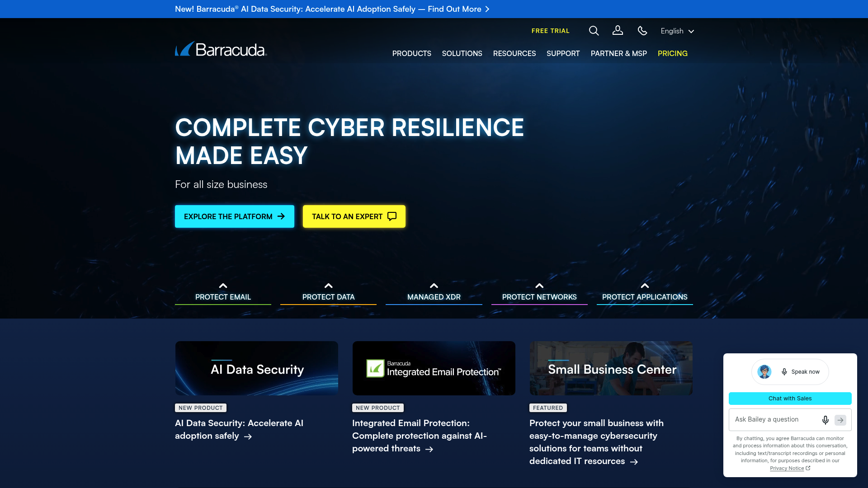This screenshot has width=868, height=488.
Task: Click the 'For all size business' text
Action: 221,184
